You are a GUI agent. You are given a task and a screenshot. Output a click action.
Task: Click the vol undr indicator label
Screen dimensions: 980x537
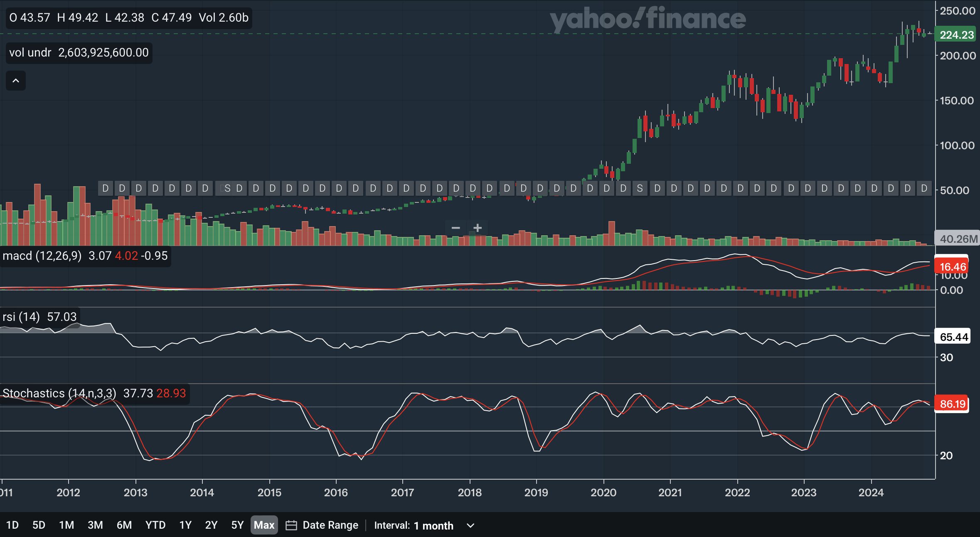(x=30, y=53)
